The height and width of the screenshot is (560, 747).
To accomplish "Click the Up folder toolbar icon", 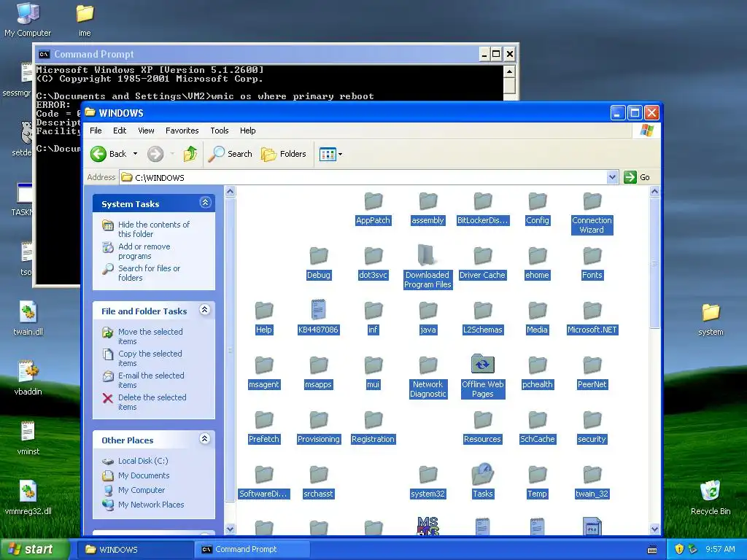I will coord(190,154).
